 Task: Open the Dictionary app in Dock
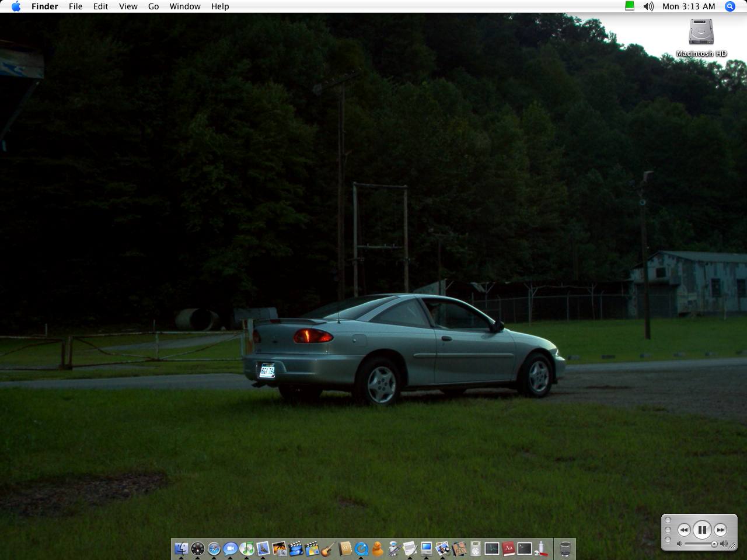point(508,549)
